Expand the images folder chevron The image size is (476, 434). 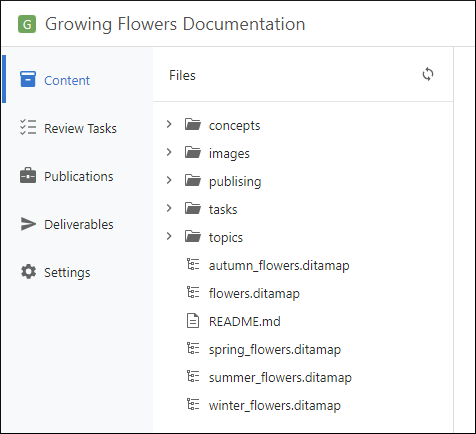click(169, 152)
